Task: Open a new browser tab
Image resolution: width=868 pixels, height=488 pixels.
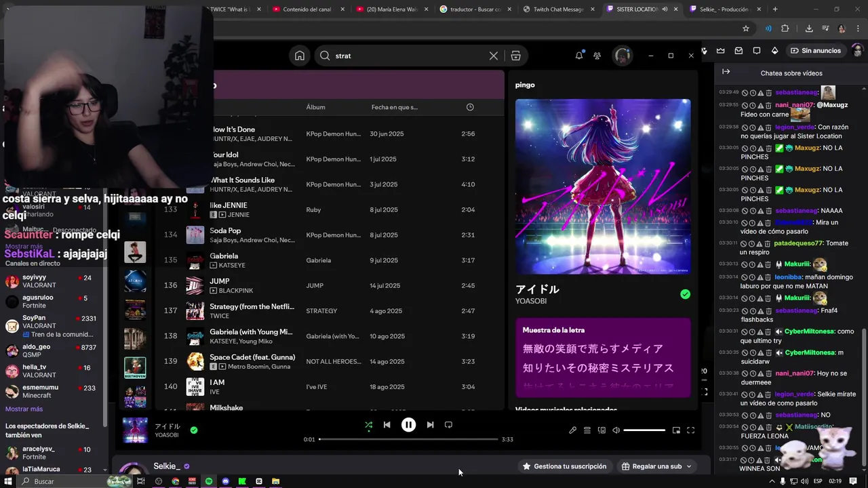Action: pos(775,9)
